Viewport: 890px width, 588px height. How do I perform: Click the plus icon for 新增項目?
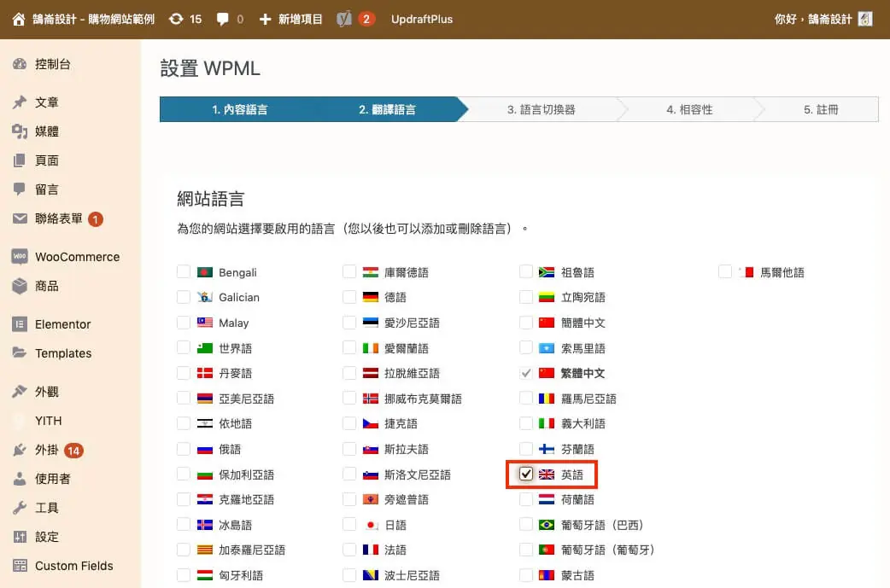pyautogui.click(x=265, y=20)
